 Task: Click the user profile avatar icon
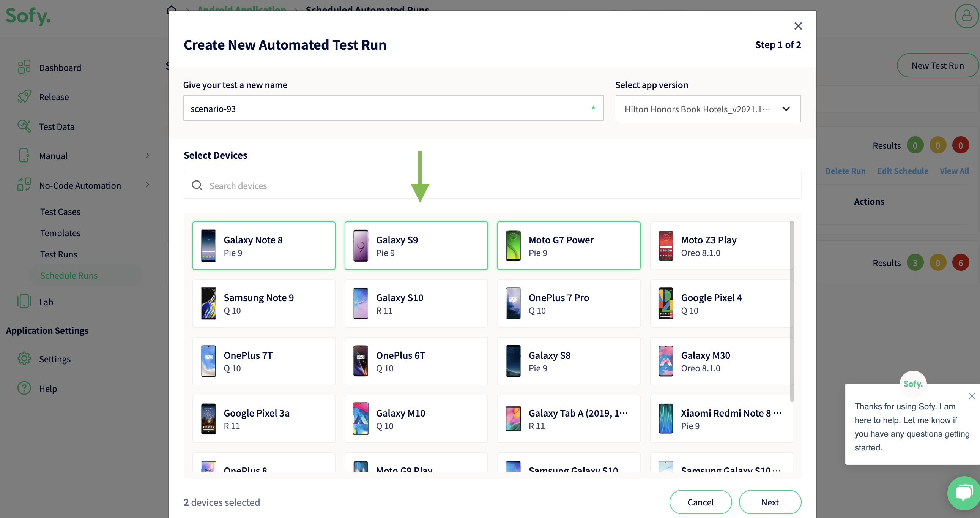967,16
